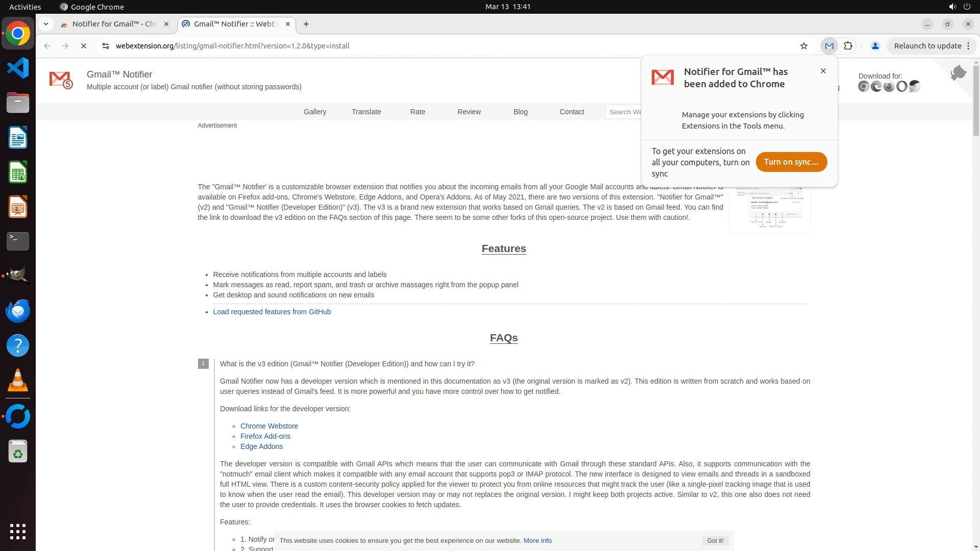
Task: Open the Extensions puzzle icon menu
Action: pos(848,46)
